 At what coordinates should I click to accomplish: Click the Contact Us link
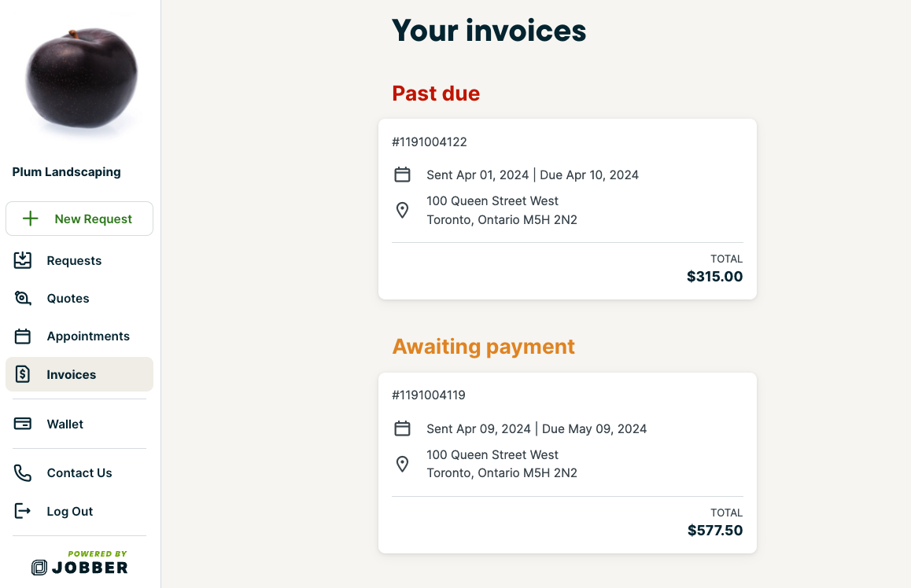click(79, 473)
